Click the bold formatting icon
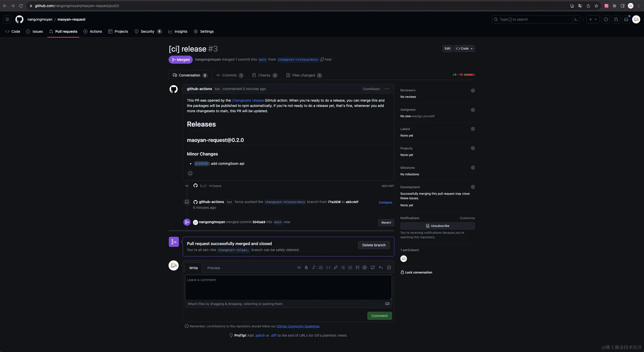The height and width of the screenshot is (352, 644). point(306,267)
